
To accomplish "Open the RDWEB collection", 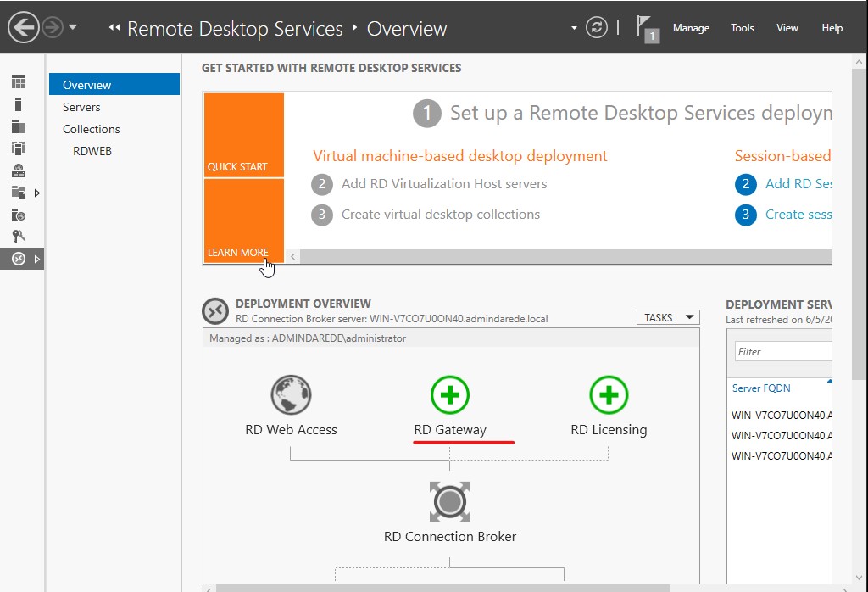I will coord(92,151).
